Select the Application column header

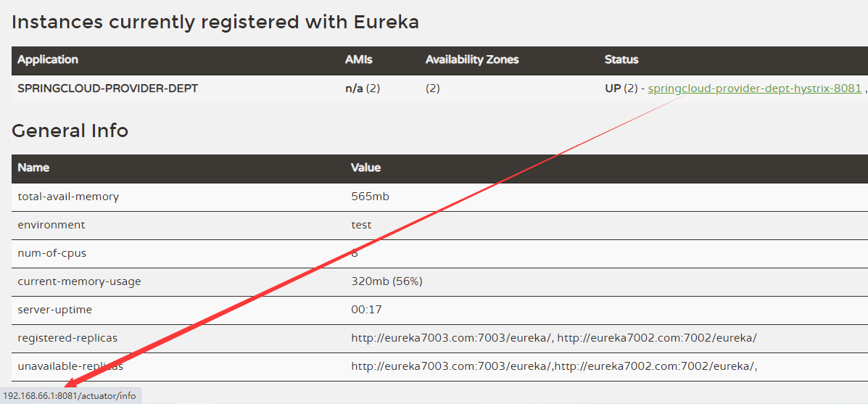[x=48, y=59]
